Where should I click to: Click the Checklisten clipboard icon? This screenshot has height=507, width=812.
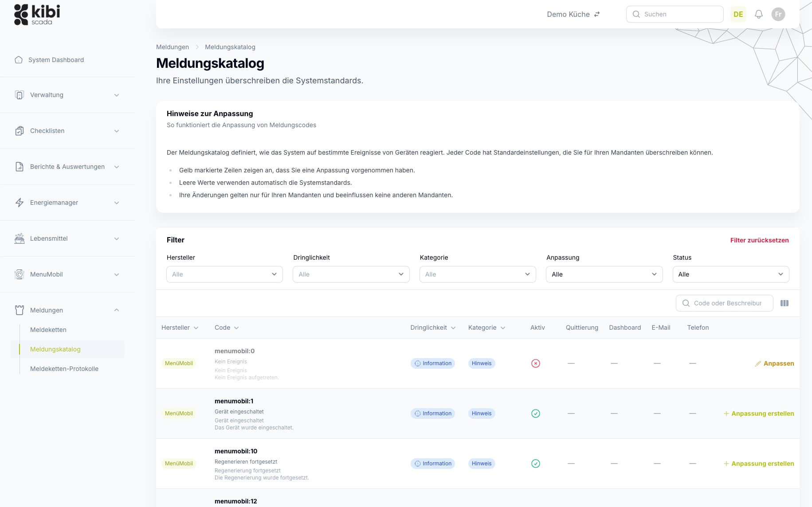point(20,131)
